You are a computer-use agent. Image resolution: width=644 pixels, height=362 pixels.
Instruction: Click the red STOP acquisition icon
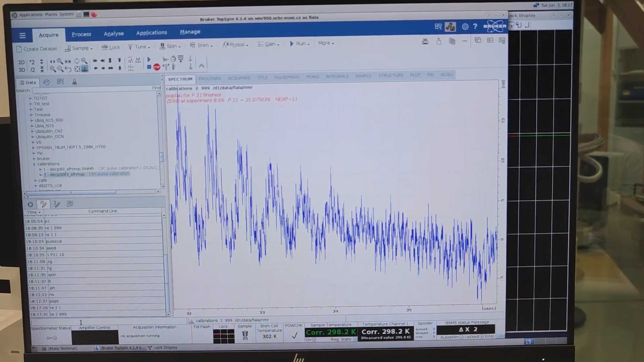(x=157, y=67)
